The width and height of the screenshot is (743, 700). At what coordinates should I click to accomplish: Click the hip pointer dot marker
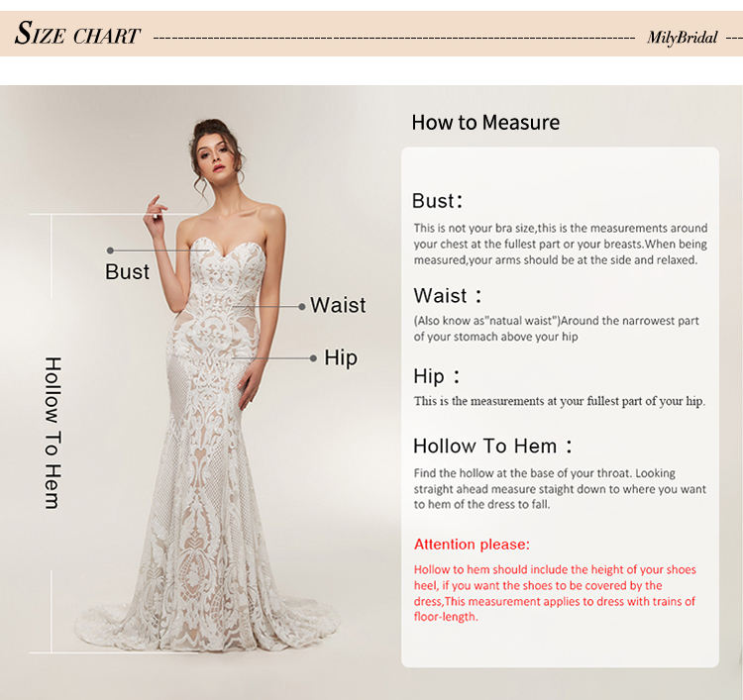coord(313,358)
